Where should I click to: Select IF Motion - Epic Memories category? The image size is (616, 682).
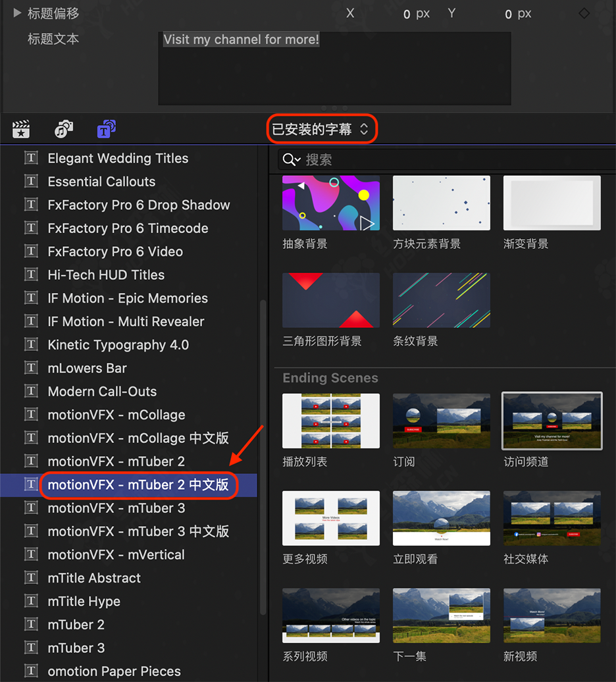128,298
